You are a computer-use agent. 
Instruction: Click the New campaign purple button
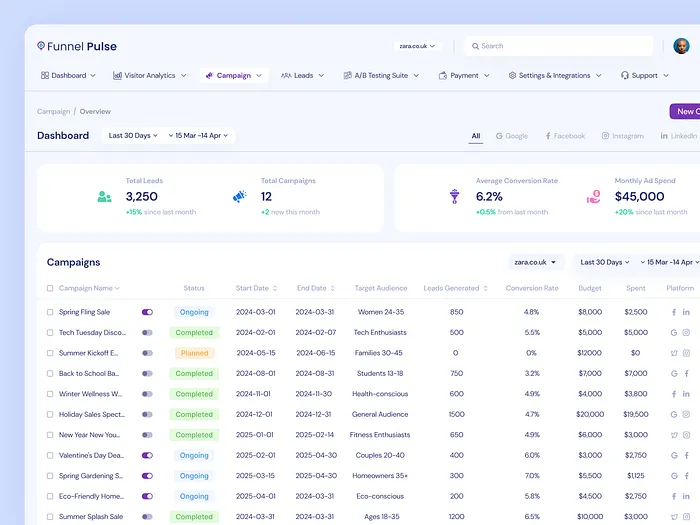(x=685, y=112)
